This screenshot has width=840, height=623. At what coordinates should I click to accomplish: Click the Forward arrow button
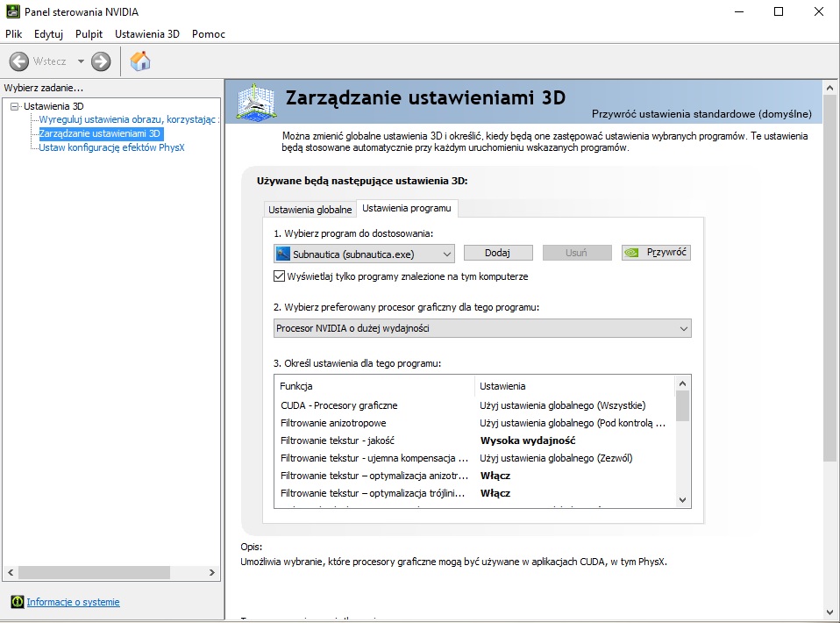pos(101,61)
